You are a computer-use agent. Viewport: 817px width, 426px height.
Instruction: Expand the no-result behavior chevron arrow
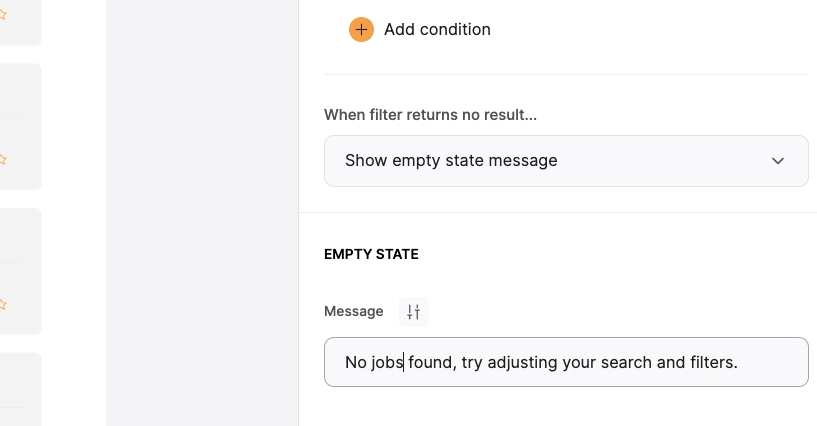click(x=777, y=161)
